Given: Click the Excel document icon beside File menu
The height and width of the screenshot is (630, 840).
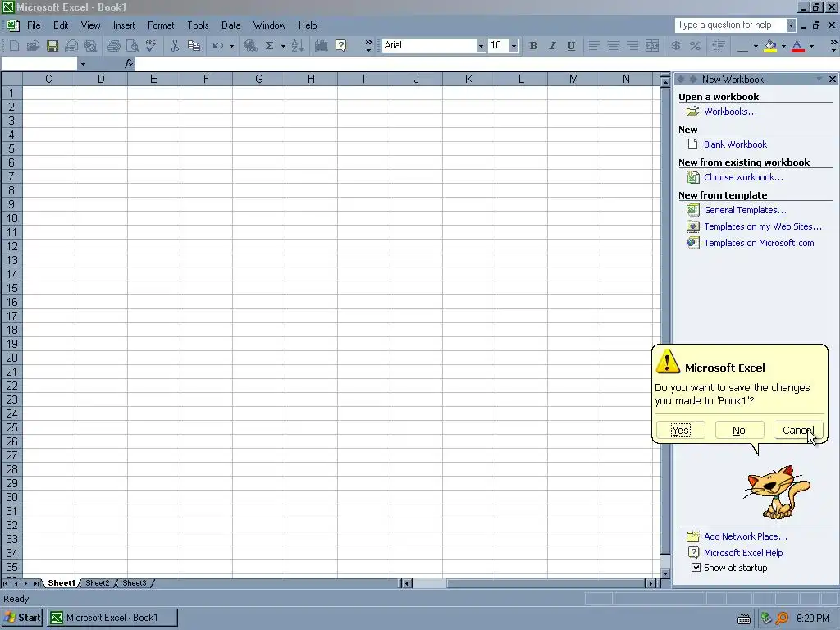Looking at the screenshot, I should tap(13, 25).
